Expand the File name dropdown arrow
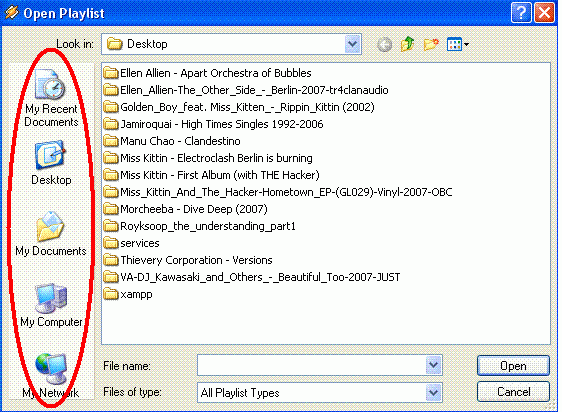562x412 pixels. click(434, 365)
